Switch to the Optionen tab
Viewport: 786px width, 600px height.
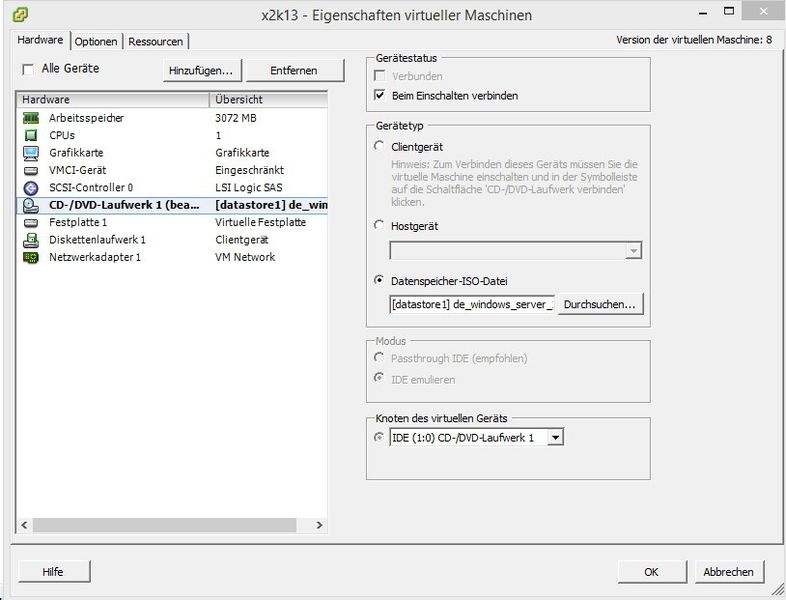click(x=96, y=42)
